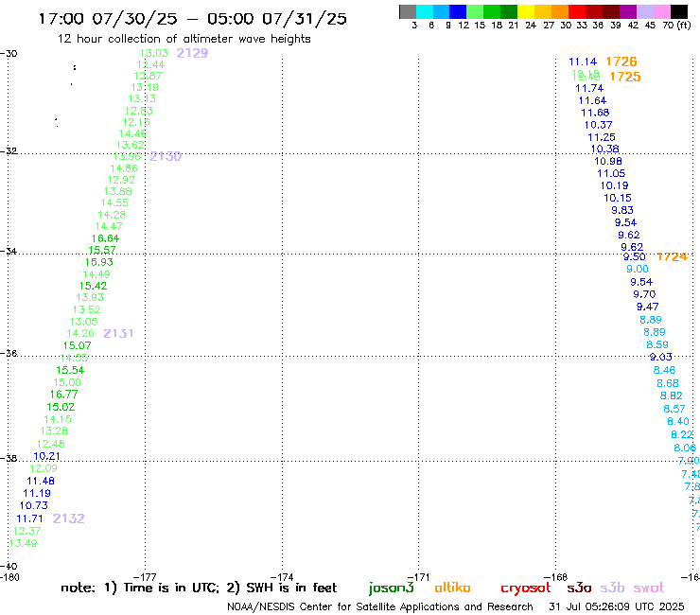The image size is (700, 615).
Task: Click the swot satellite legend label
Action: pos(649,588)
